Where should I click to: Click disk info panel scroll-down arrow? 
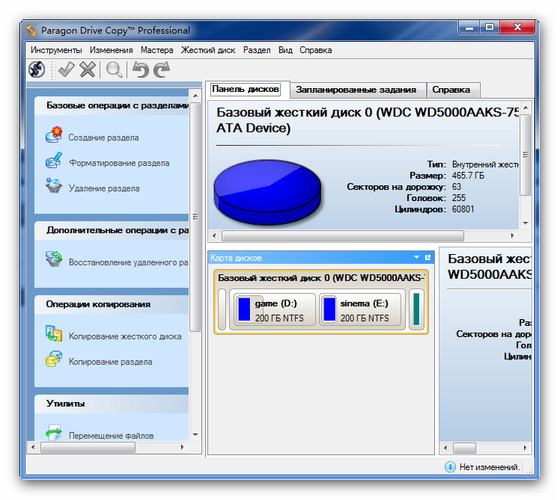[525, 223]
